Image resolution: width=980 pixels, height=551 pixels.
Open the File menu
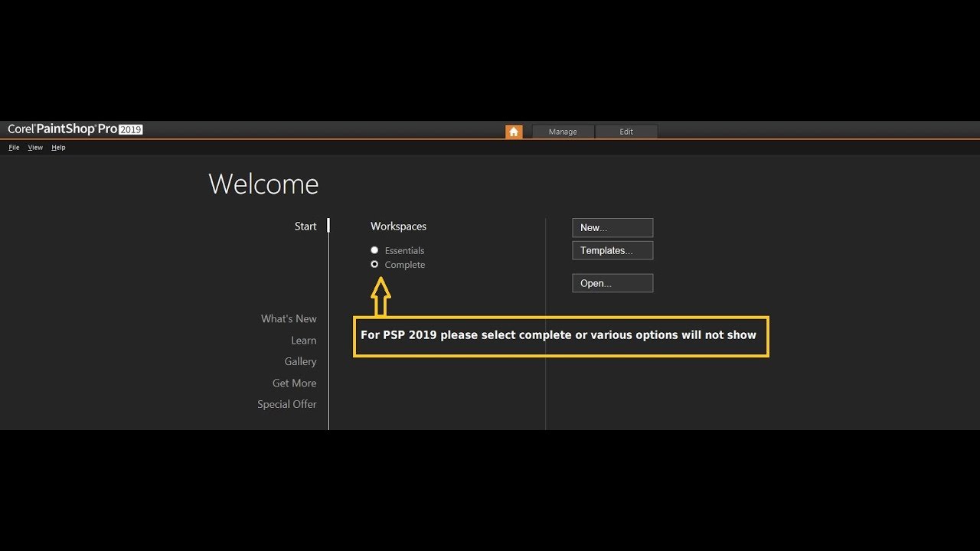(x=14, y=147)
